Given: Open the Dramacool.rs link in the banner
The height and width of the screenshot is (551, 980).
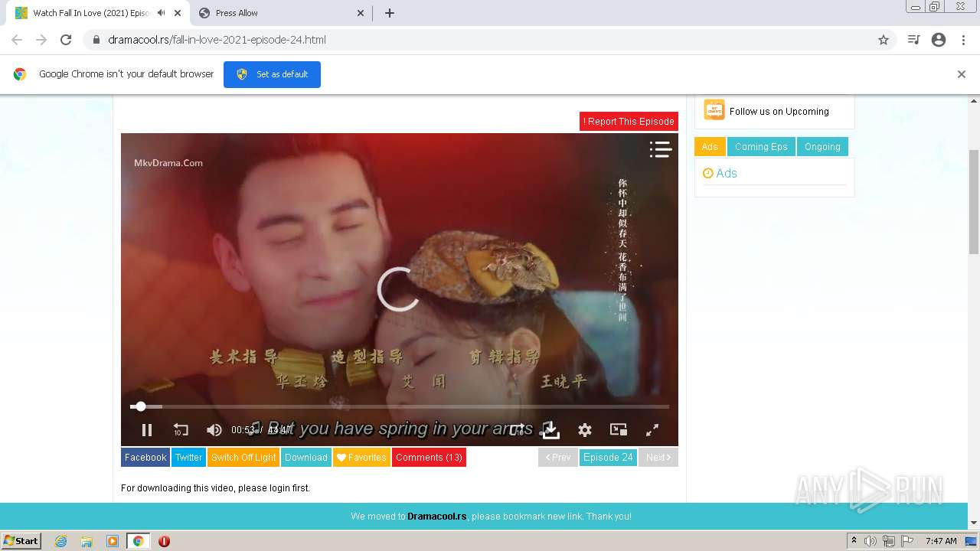Looking at the screenshot, I should [436, 517].
